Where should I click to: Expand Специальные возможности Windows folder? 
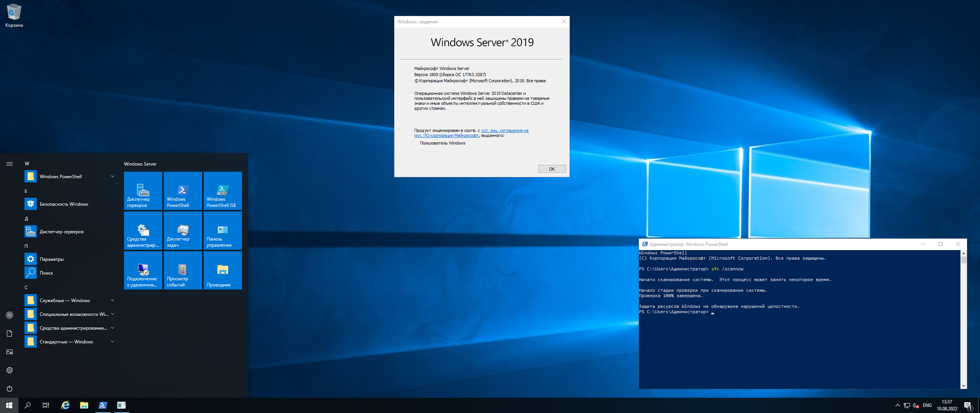pos(70,314)
